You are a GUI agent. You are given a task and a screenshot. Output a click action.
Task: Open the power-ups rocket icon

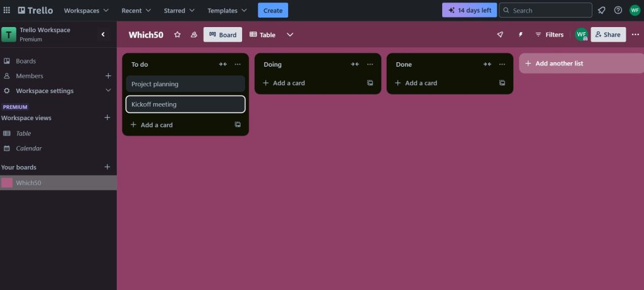coord(500,35)
